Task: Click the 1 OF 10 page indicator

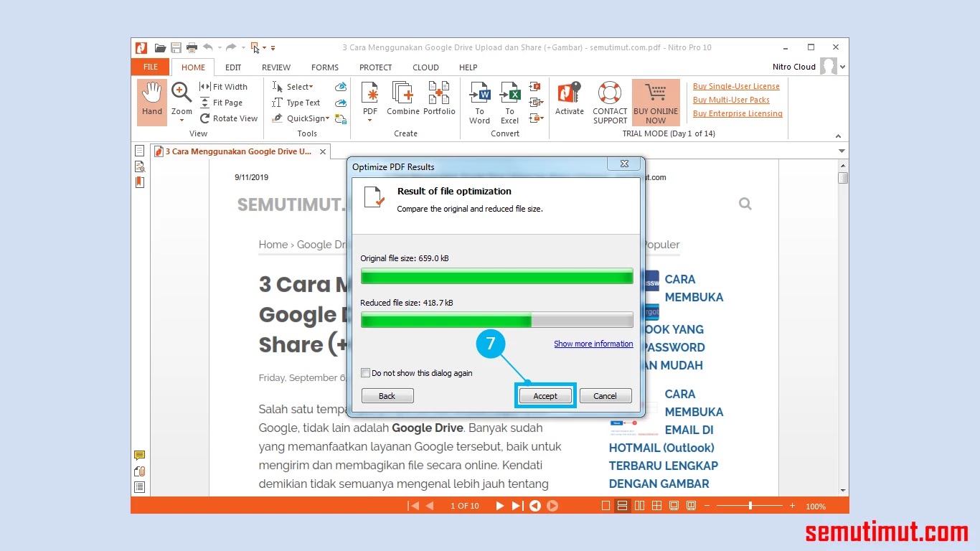Action: click(465, 506)
